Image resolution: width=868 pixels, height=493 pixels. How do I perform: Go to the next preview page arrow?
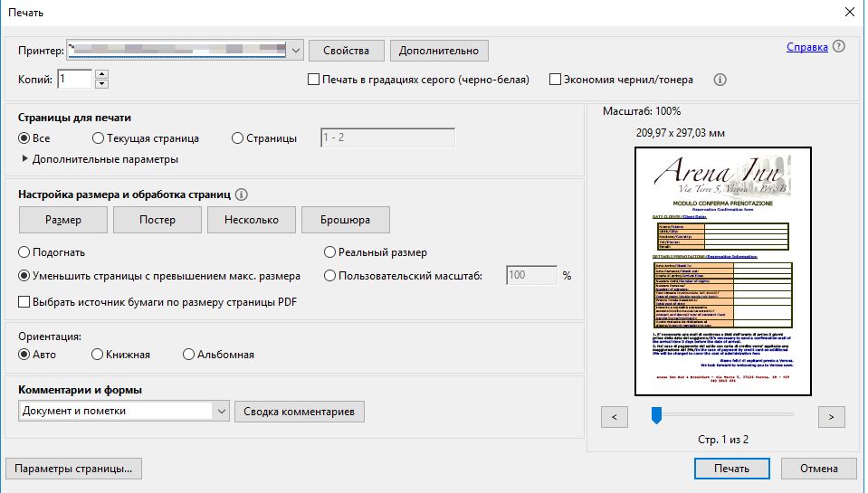click(x=832, y=417)
